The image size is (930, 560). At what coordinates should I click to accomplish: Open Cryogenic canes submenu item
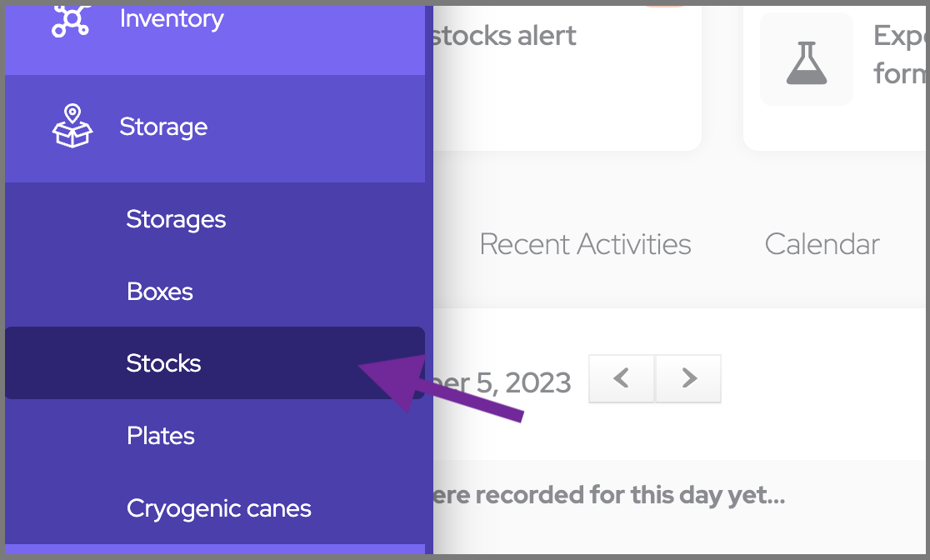[218, 508]
